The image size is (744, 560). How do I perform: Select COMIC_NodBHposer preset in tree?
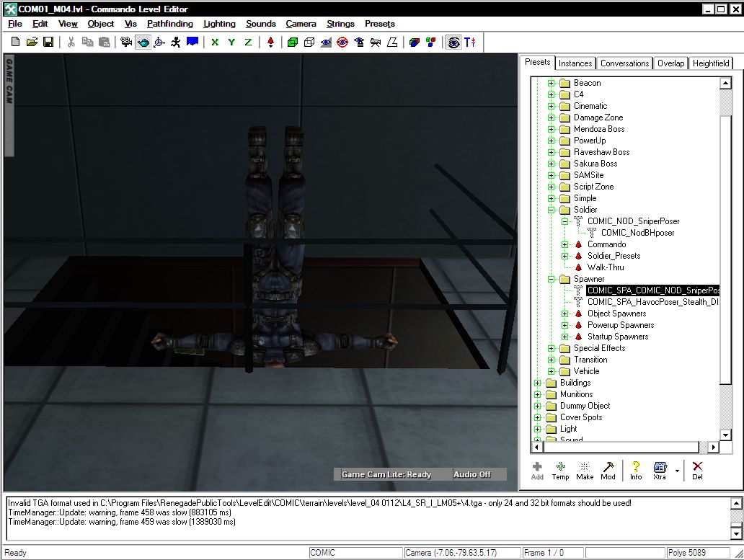(637, 233)
